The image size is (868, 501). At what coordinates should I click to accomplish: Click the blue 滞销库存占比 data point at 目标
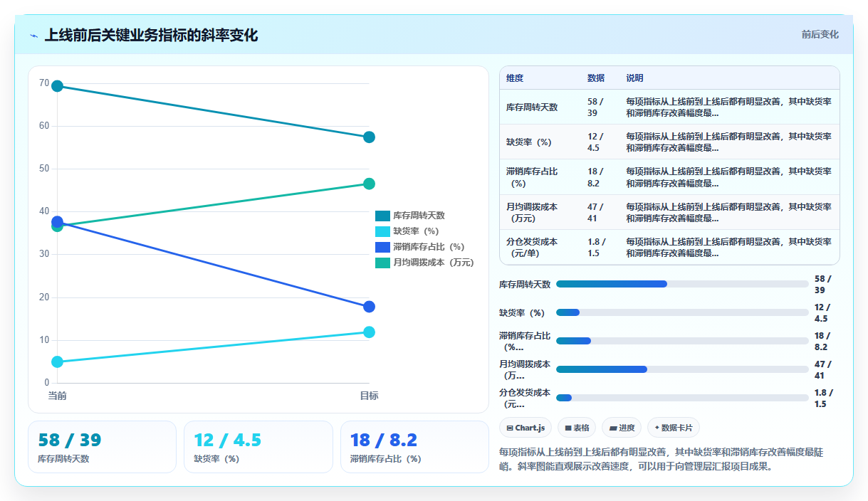pos(369,307)
